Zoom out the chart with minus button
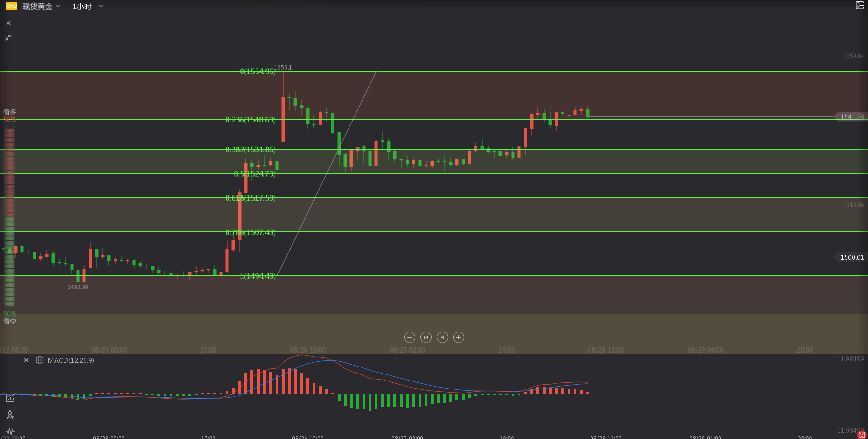Image resolution: width=868 pixels, height=439 pixels. point(410,338)
